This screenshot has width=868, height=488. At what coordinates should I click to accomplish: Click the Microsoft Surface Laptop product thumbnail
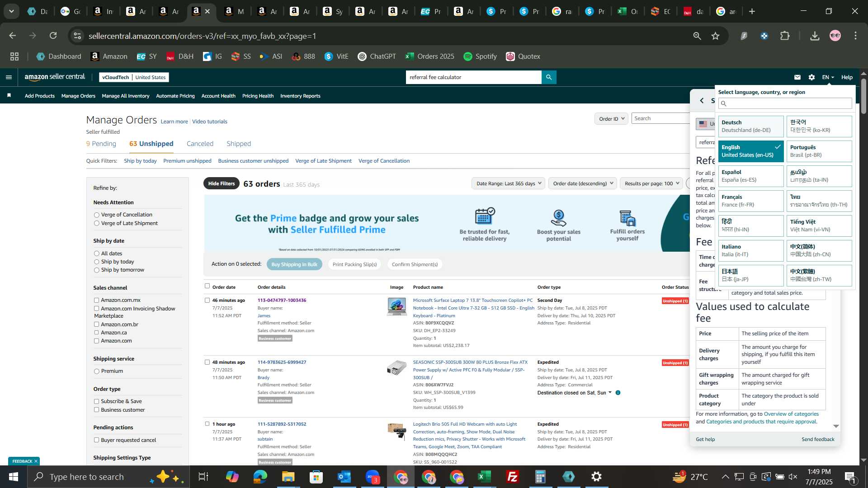[396, 307]
